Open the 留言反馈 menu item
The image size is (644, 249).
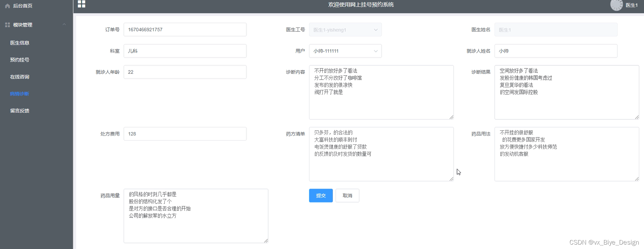[x=20, y=110]
